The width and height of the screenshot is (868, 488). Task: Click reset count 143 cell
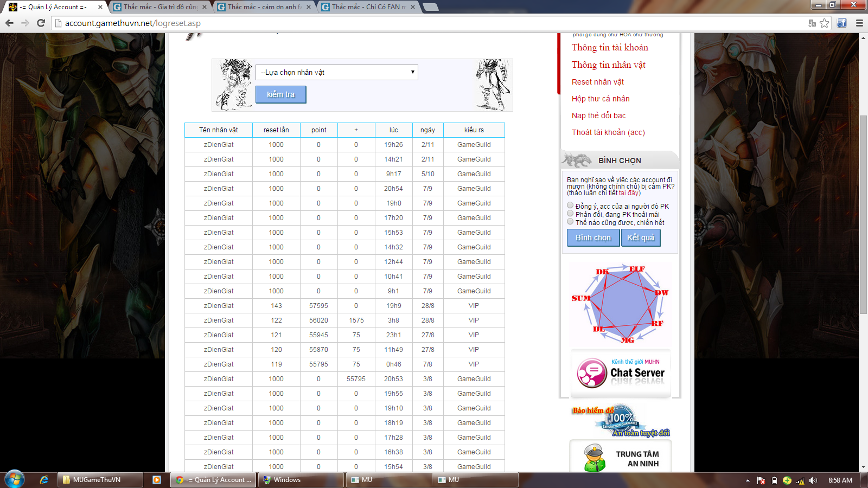276,306
